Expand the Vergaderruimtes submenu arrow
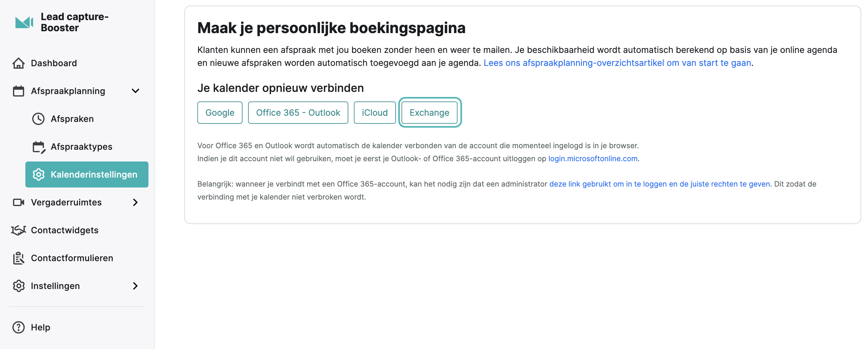 pyautogui.click(x=135, y=202)
